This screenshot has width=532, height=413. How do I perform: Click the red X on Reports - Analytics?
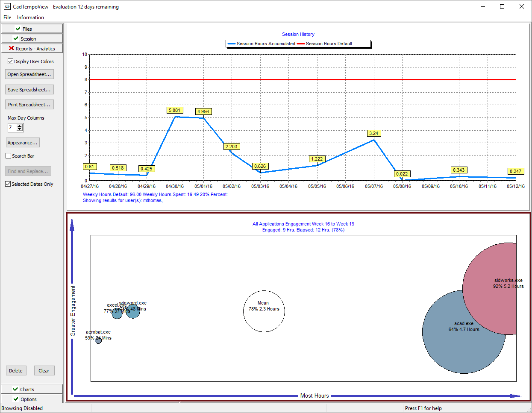(x=11, y=48)
